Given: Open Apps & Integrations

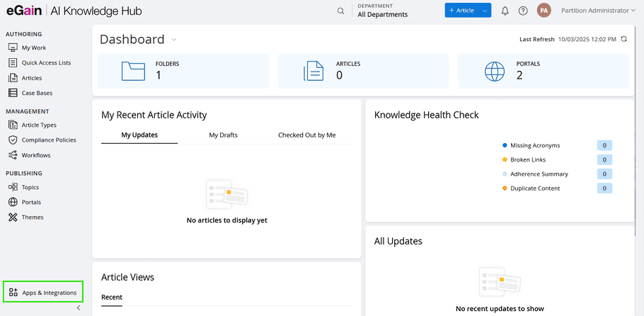Looking at the screenshot, I should (x=42, y=293).
